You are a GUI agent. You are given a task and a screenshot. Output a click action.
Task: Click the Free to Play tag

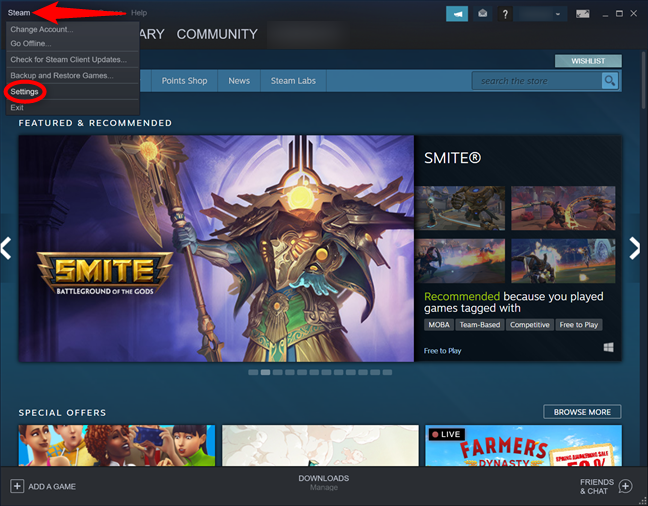(579, 325)
